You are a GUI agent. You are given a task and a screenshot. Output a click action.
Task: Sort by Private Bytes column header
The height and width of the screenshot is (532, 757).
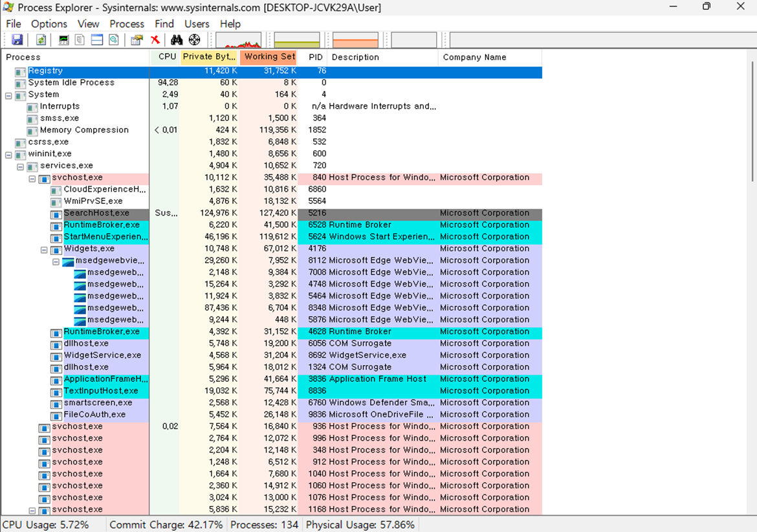[x=209, y=57]
